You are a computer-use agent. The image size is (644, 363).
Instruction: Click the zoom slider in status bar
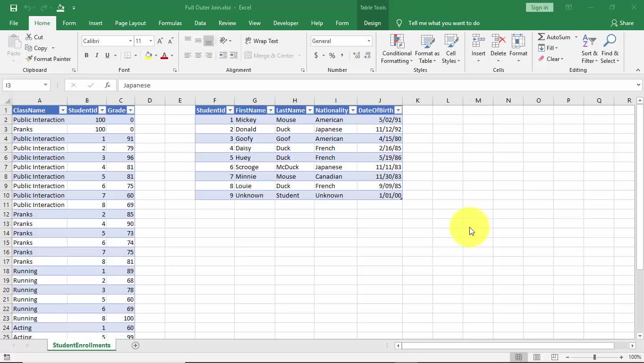[594, 357]
